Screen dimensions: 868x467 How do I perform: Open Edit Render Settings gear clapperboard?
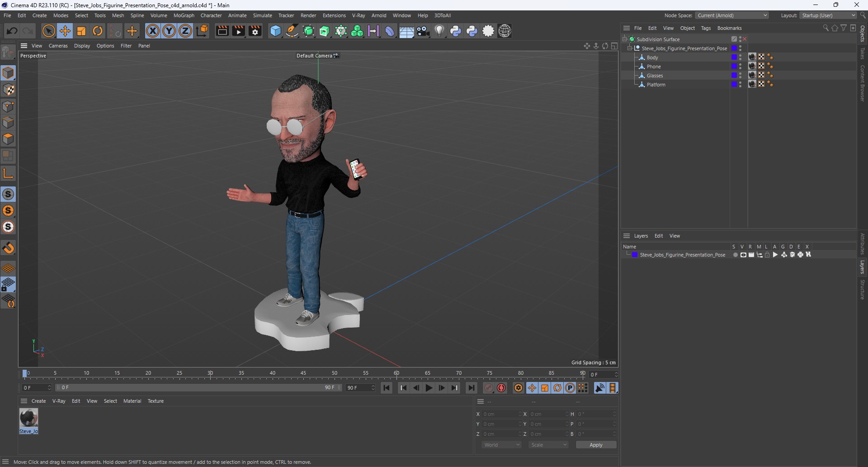pyautogui.click(x=255, y=31)
